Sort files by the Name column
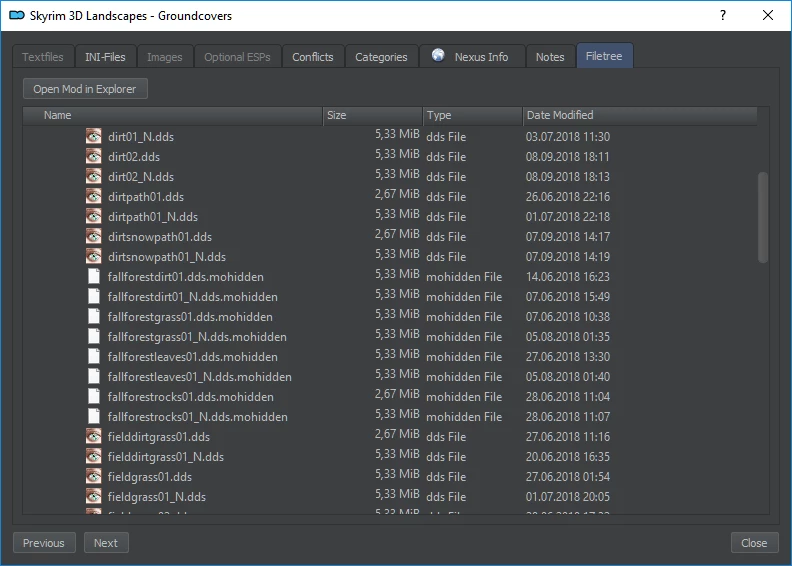The image size is (792, 566). point(172,115)
